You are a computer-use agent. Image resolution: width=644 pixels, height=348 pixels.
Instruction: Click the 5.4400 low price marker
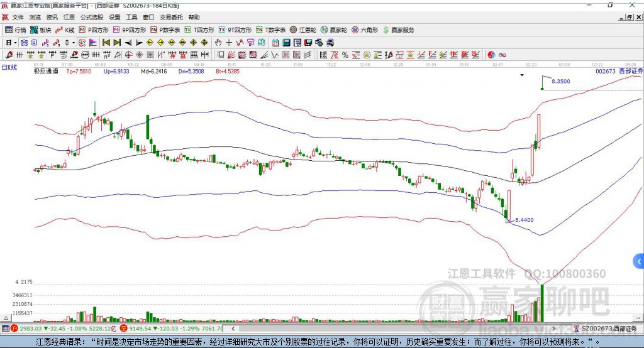524,220
